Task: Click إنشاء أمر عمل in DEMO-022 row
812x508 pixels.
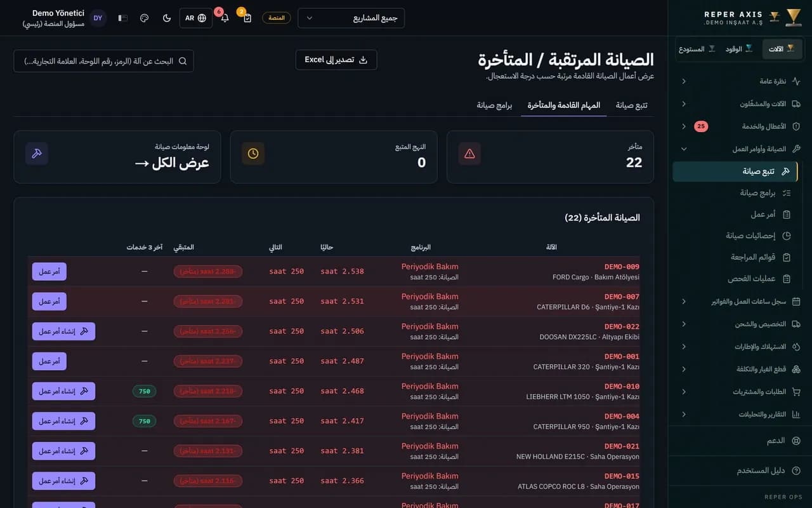Action: point(63,331)
